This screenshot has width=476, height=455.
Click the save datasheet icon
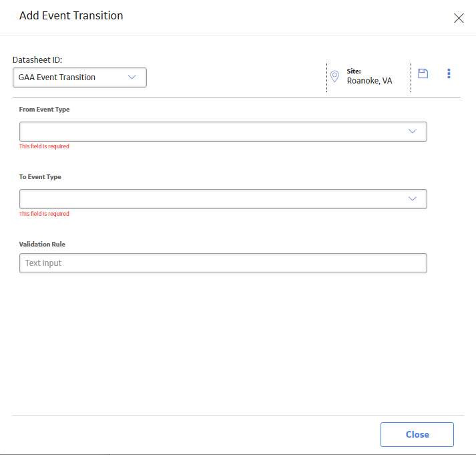point(423,73)
